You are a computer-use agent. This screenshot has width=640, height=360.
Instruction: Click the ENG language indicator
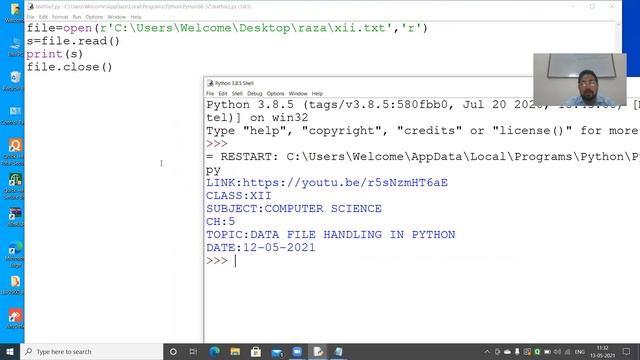point(580,351)
